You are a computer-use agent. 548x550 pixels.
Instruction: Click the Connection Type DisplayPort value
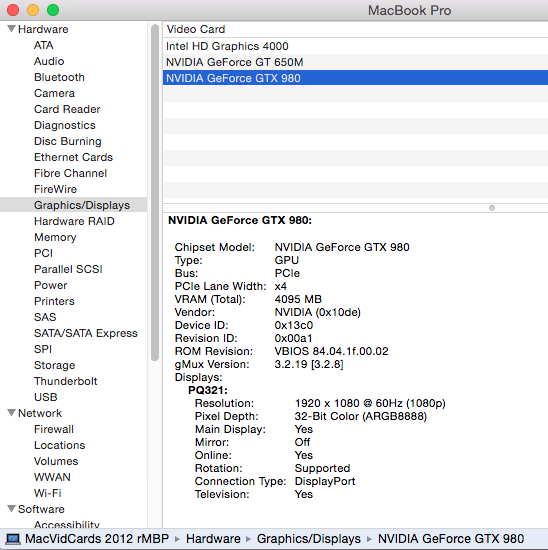click(325, 481)
